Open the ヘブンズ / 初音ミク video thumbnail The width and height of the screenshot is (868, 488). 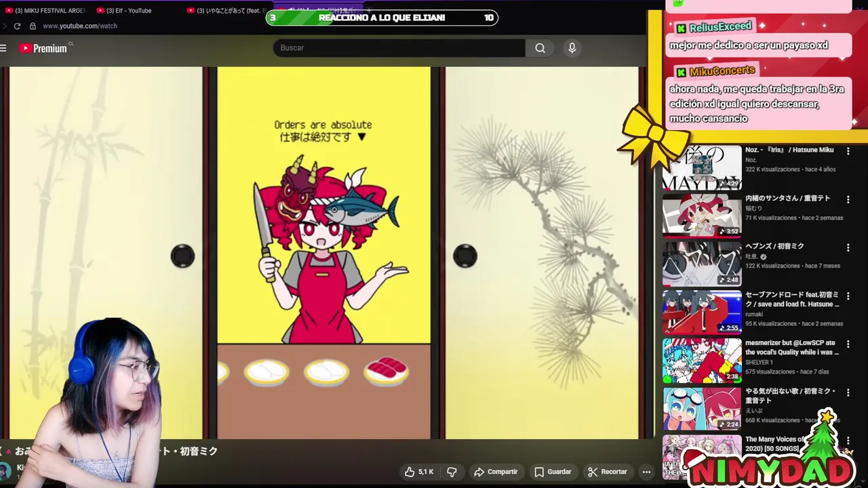point(702,264)
